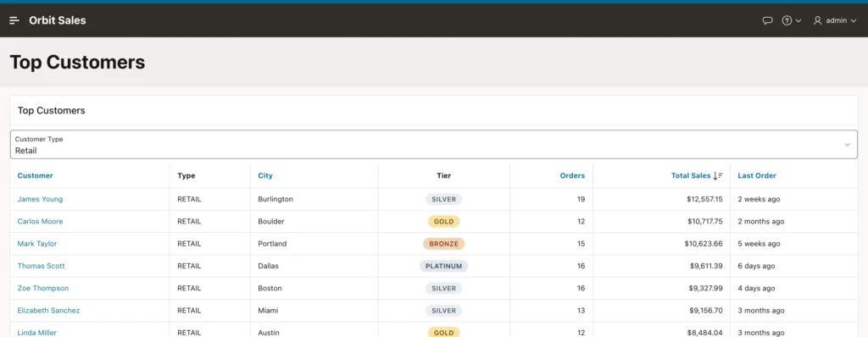Click the orders count 19 for James Young
868x337 pixels.
[581, 199]
